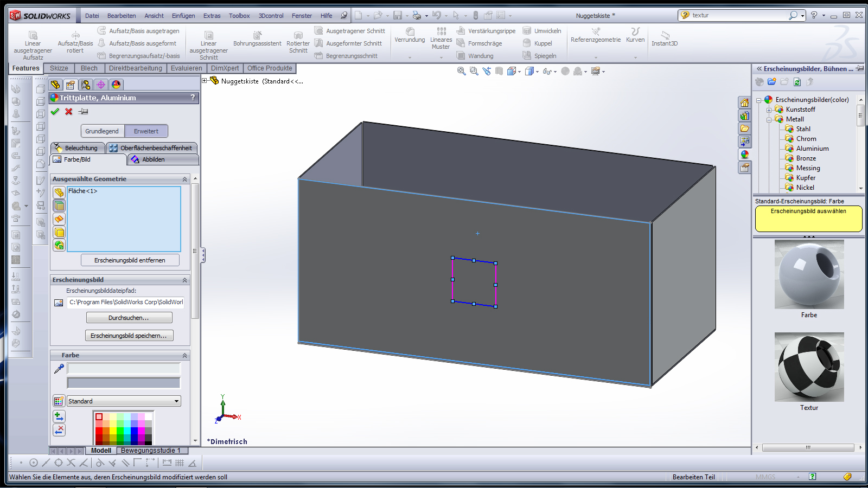The height and width of the screenshot is (488, 868).
Task: Click Erscheinungsbild entfernen button
Action: 130,260
